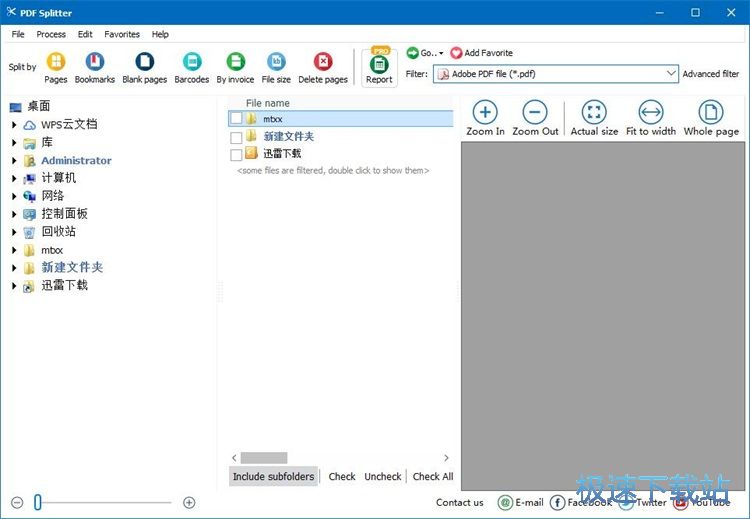Select the File size split tool
The image size is (750, 519).
[276, 68]
